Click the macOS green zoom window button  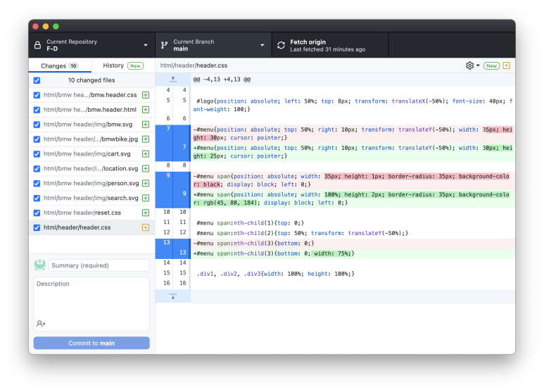(56, 26)
